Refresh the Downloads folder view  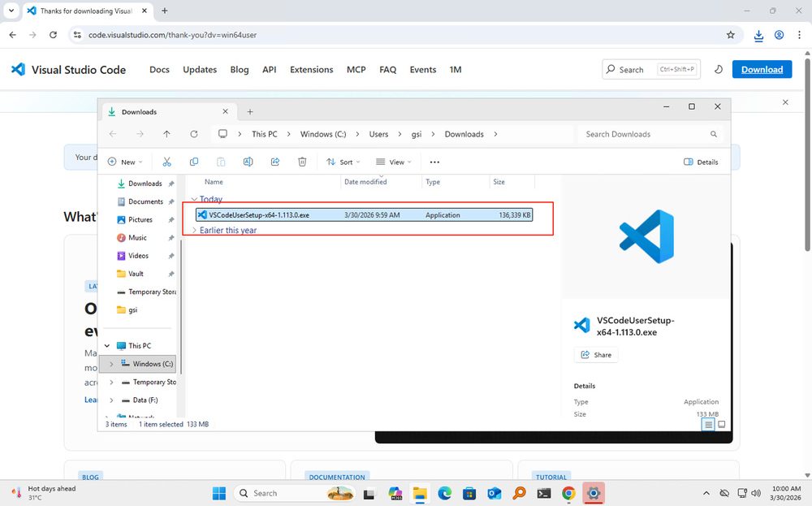point(193,134)
